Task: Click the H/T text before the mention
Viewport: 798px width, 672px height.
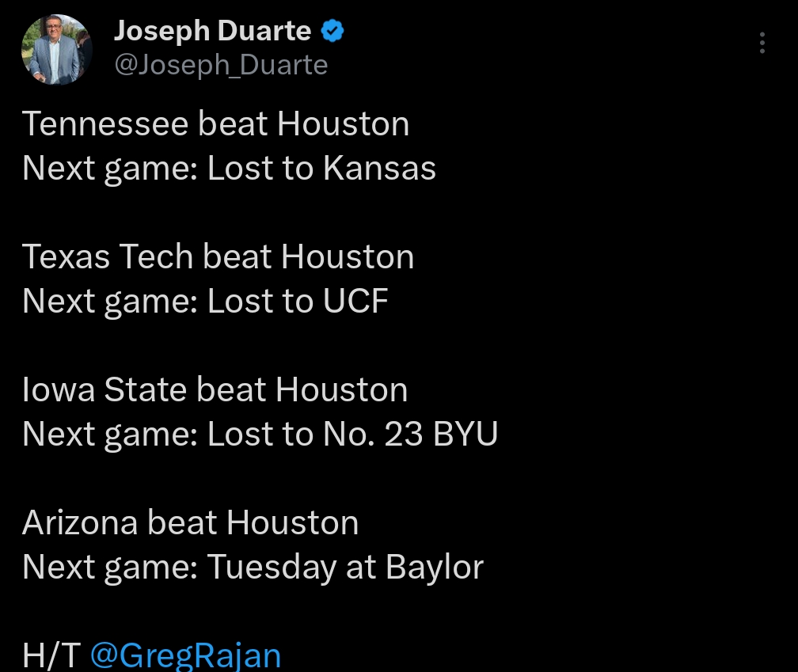Action: click(51, 656)
